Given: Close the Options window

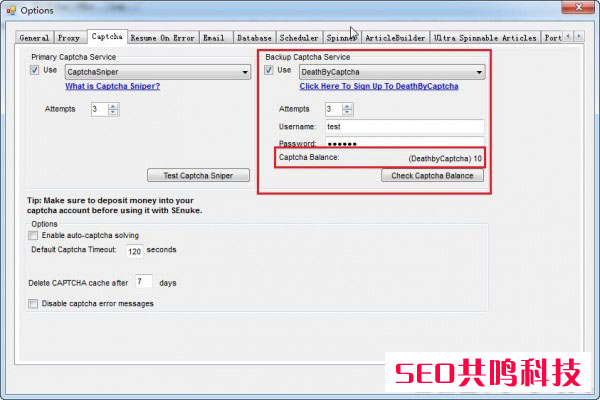Looking at the screenshot, I should (578, 7).
